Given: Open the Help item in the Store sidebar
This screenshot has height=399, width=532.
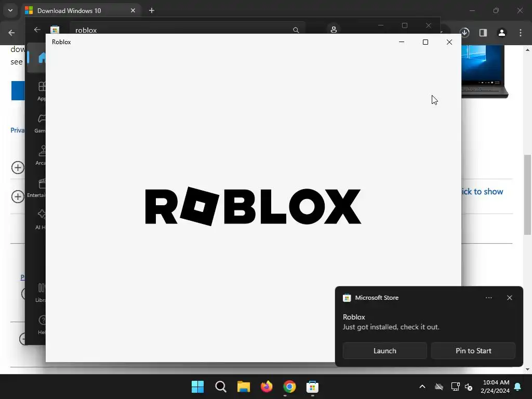Looking at the screenshot, I should point(42,325).
